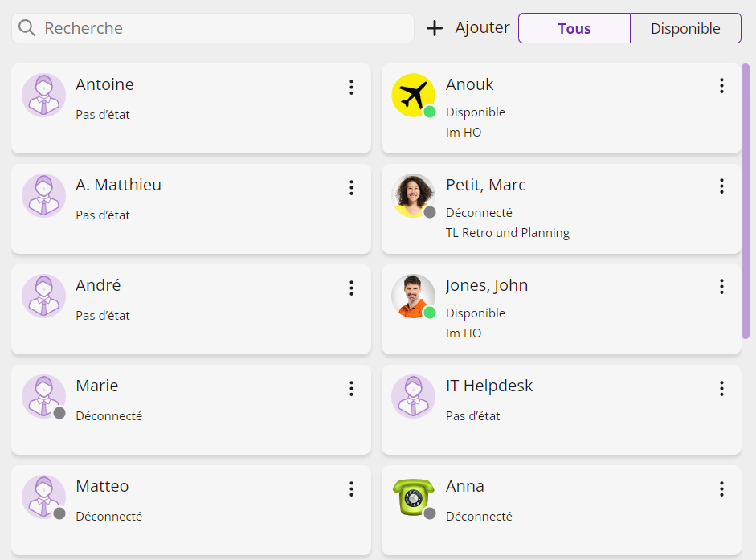
Task: Click the purple vertical scrollbar
Action: pyautogui.click(x=746, y=201)
